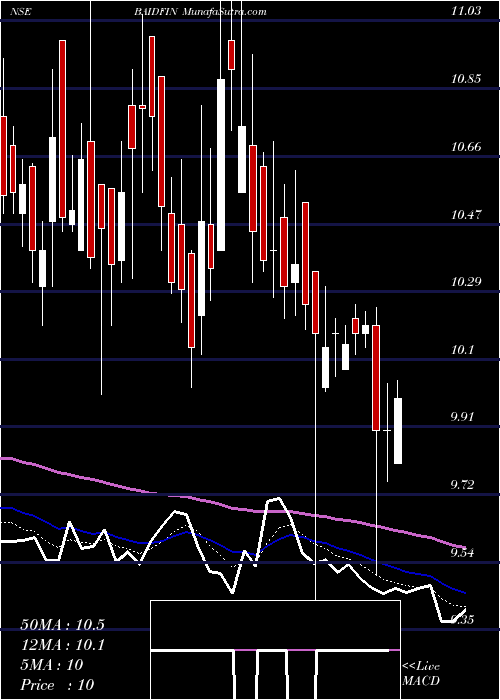Click the <<Live MACD label
The width and height of the screenshot is (500, 700).
pos(421,673)
